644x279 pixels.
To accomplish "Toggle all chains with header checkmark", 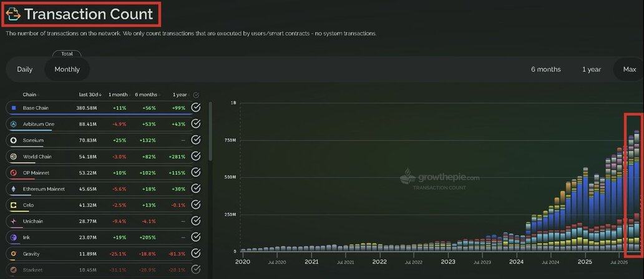I will point(196,95).
